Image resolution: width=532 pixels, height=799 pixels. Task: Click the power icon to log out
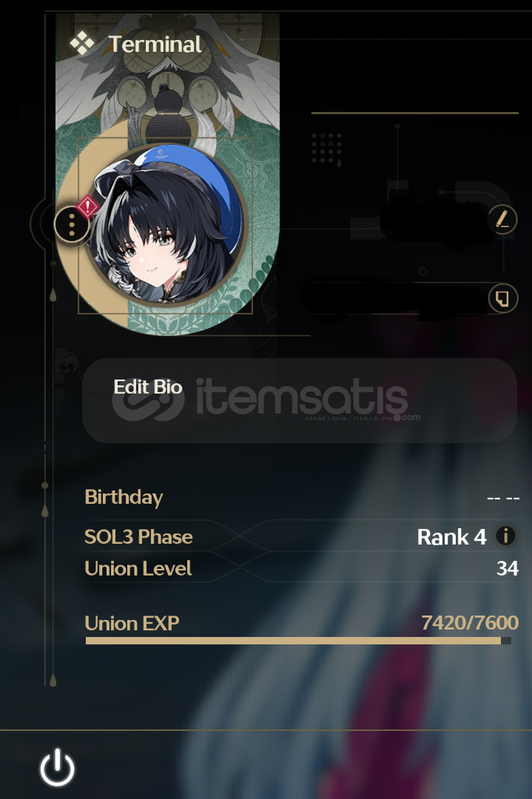click(57, 767)
